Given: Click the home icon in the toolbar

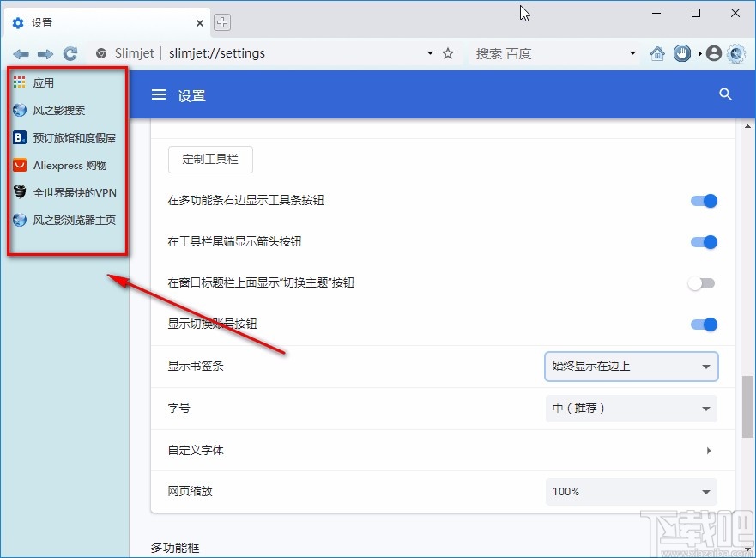Looking at the screenshot, I should pyautogui.click(x=657, y=53).
